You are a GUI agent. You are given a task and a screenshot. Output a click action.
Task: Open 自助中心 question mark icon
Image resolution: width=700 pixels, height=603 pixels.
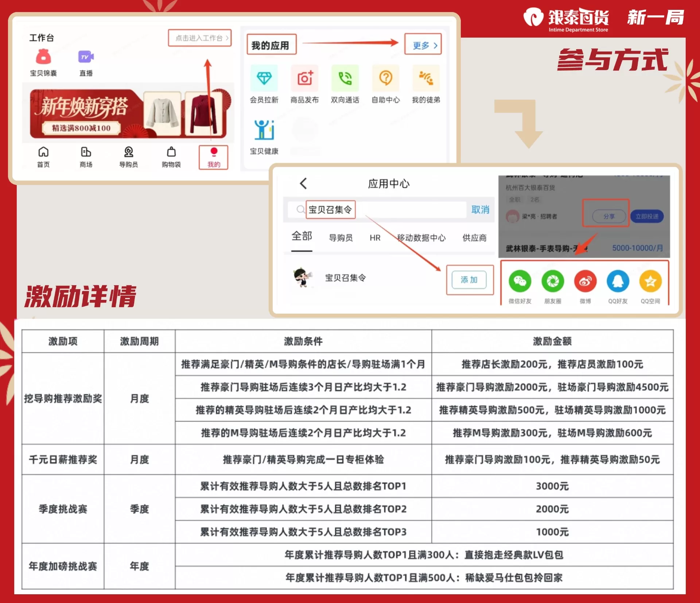tap(385, 78)
